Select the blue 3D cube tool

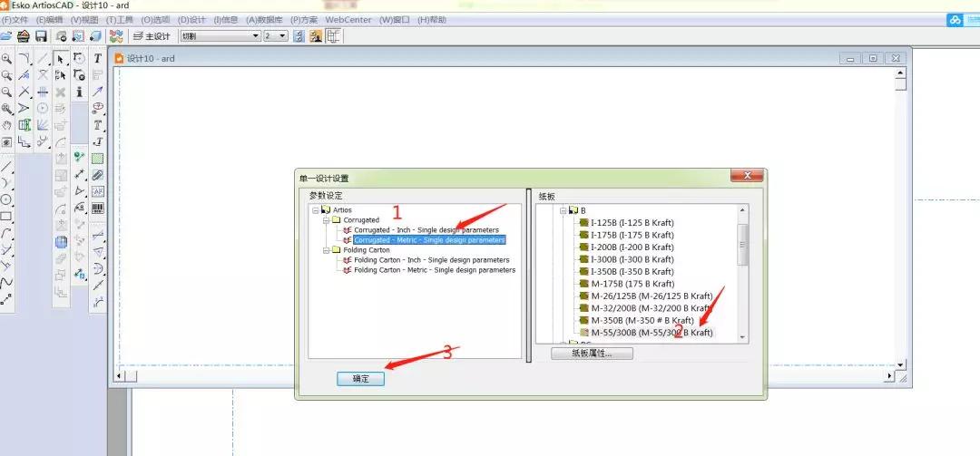click(x=62, y=242)
